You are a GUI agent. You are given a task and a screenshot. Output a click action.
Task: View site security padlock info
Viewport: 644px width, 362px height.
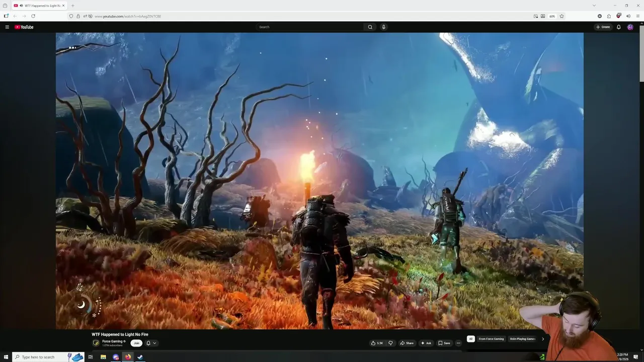point(77,16)
